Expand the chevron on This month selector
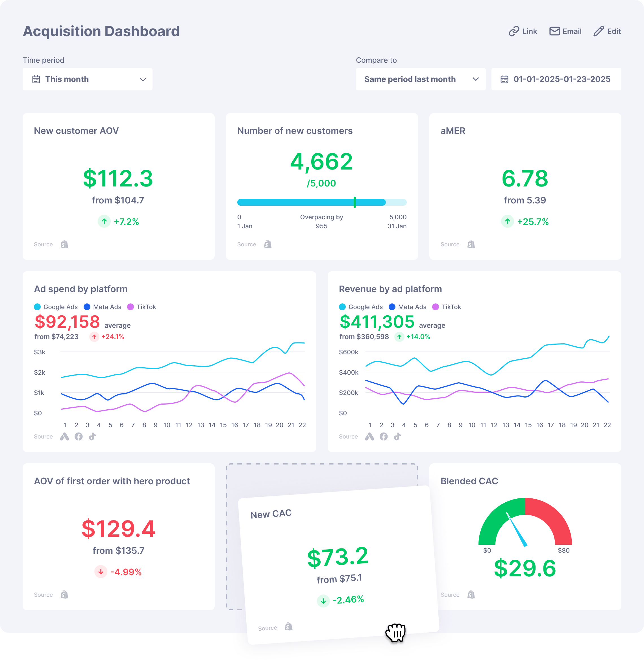Screen dimensions: 644x662 pos(143,79)
